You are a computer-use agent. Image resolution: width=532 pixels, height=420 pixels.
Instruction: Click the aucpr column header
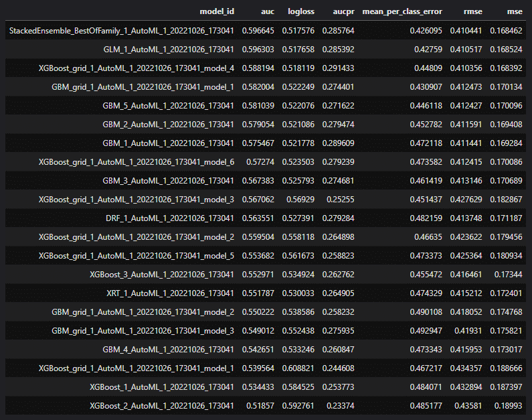(343, 12)
